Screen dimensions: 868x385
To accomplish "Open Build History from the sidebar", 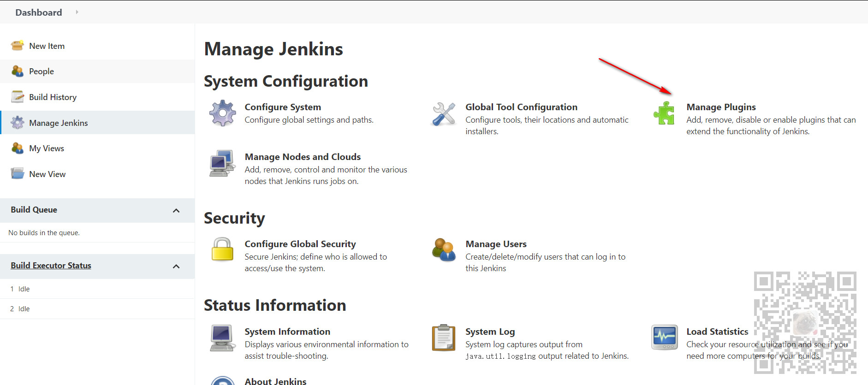I will (x=53, y=97).
